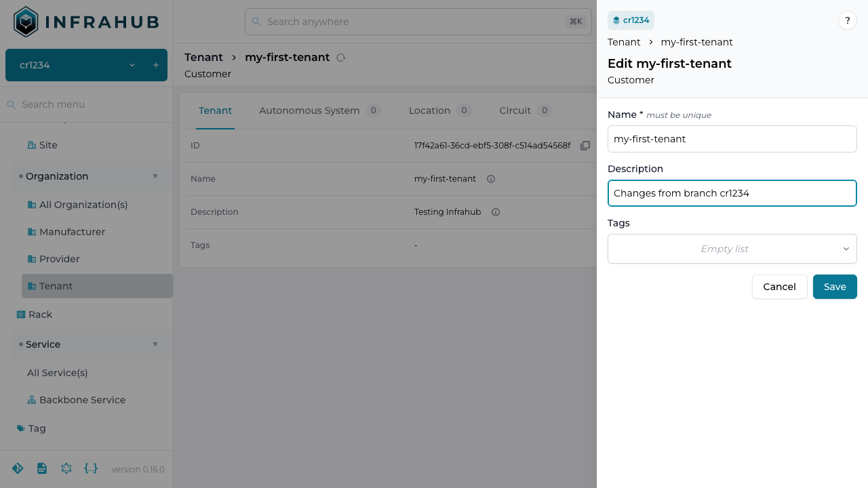
Task: Click the cr1234 branch badge in edit panel
Action: point(631,20)
